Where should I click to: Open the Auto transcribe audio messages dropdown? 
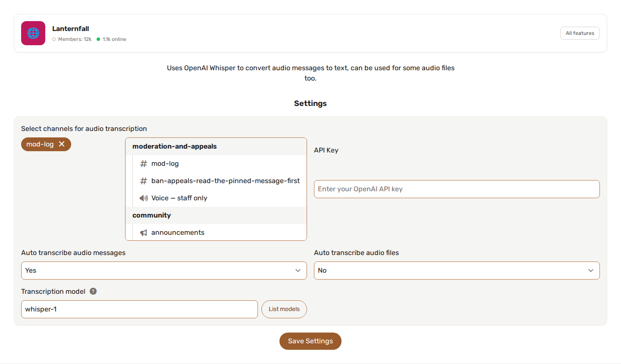point(164,271)
